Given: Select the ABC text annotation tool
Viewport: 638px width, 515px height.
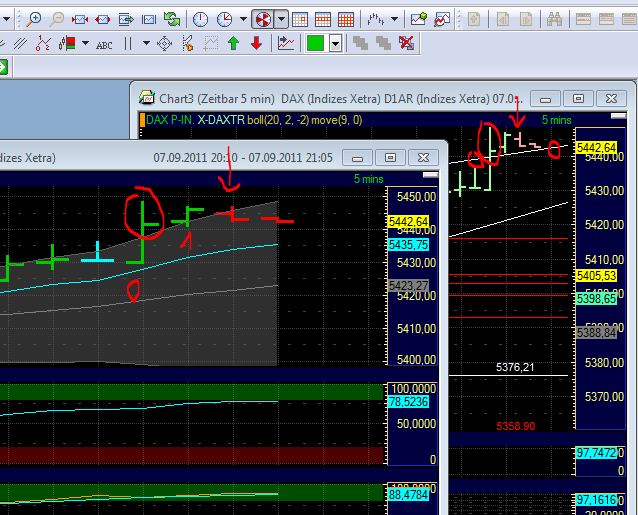Looking at the screenshot, I should click(x=104, y=45).
